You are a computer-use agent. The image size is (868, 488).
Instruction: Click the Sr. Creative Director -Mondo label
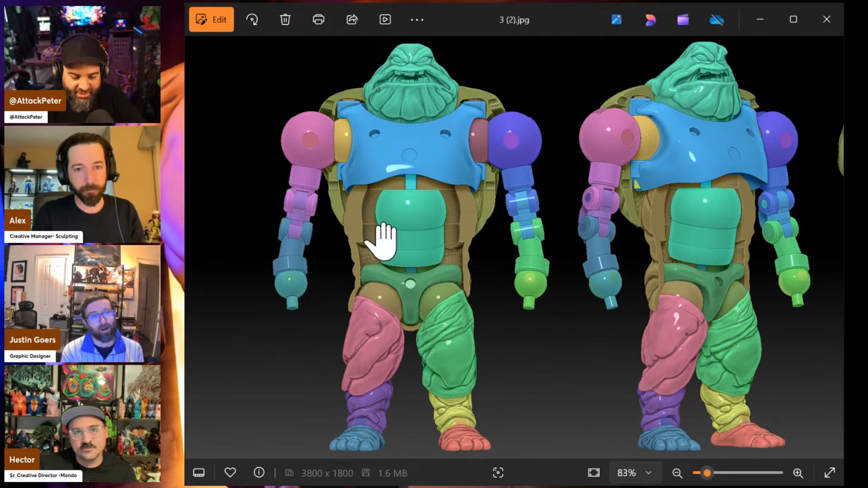click(43, 476)
